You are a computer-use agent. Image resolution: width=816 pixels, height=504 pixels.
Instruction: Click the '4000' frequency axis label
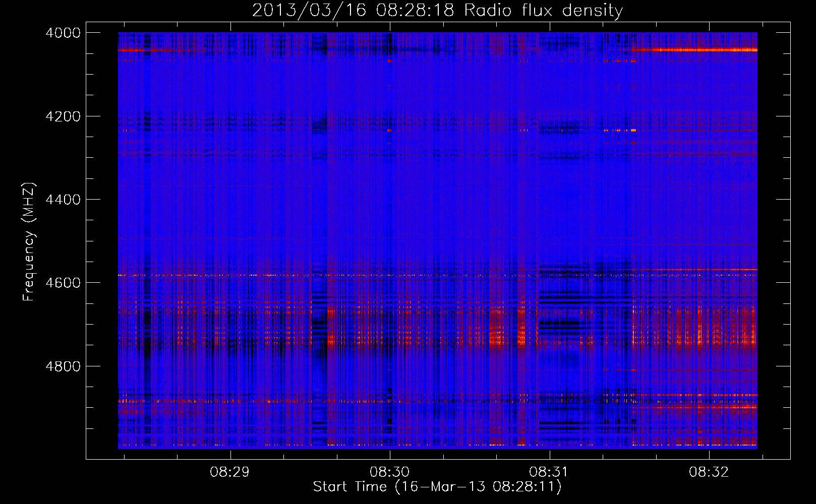[x=63, y=33]
